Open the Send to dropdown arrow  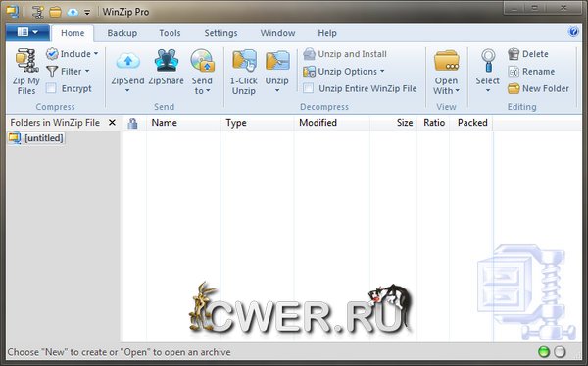(208, 91)
